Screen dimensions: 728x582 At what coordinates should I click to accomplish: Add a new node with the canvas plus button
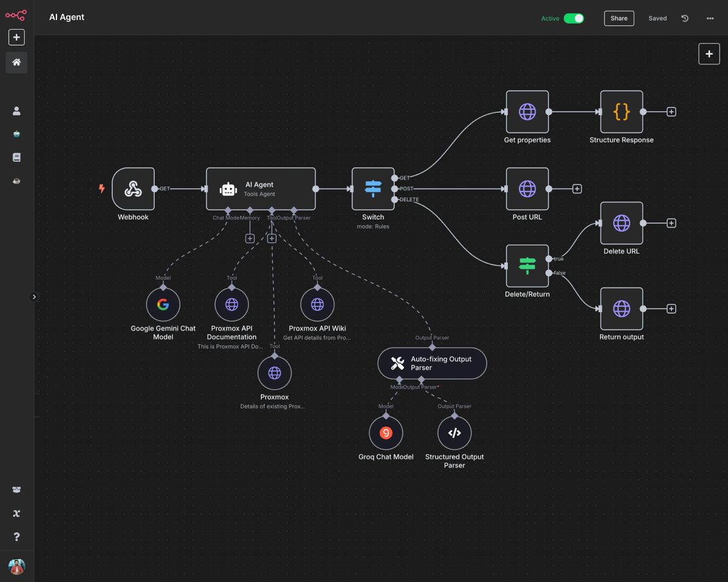(x=709, y=54)
